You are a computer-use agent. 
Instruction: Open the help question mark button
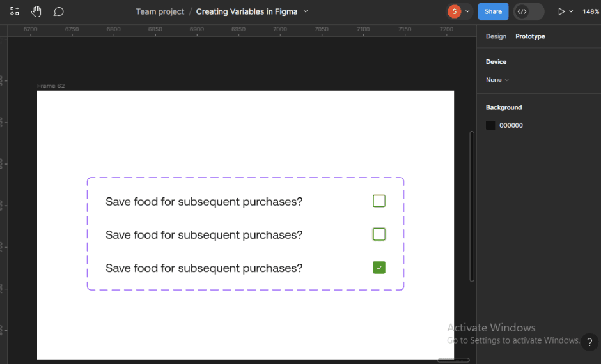(x=589, y=342)
